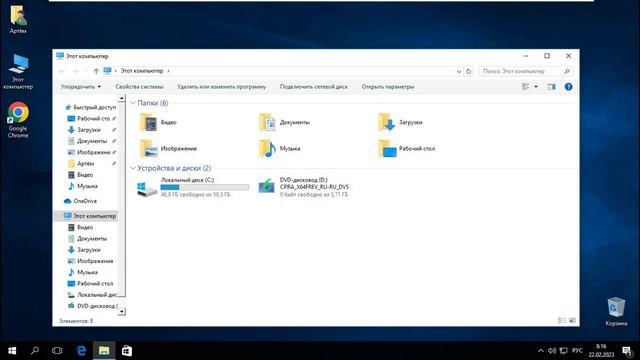Select the DVD-дисковод (D:) drive icon
Viewport: 640px width, 360px height.
click(x=267, y=186)
